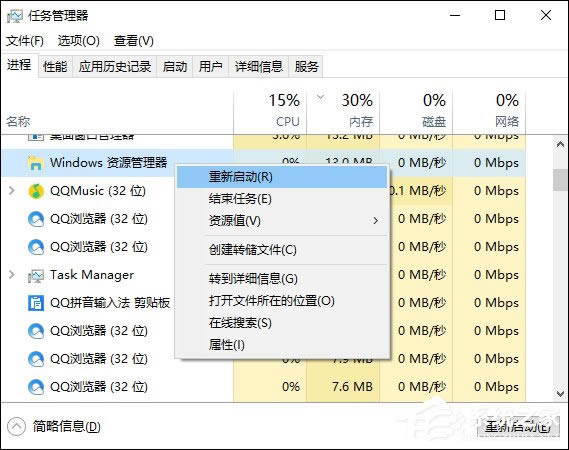Viewport: 569px width, 450px height.
Task: Expand the Task Manager process group
Action: point(12,275)
